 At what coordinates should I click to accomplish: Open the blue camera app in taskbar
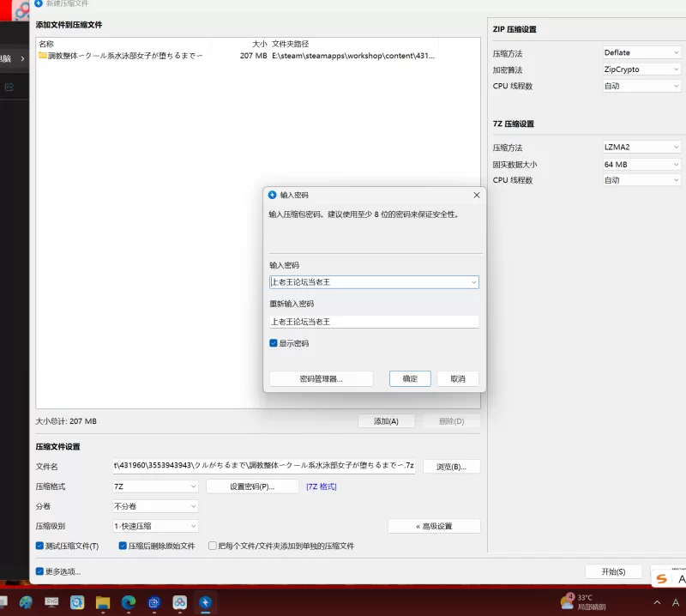tap(154, 602)
